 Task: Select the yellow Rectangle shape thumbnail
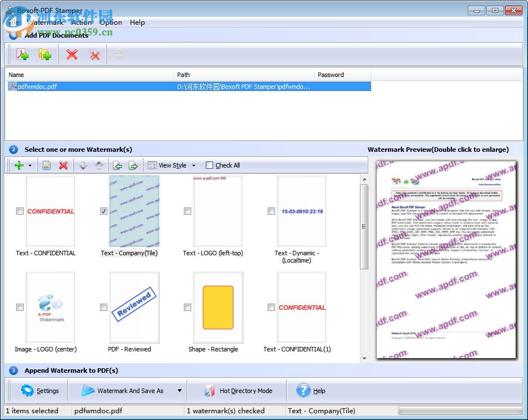(218, 307)
